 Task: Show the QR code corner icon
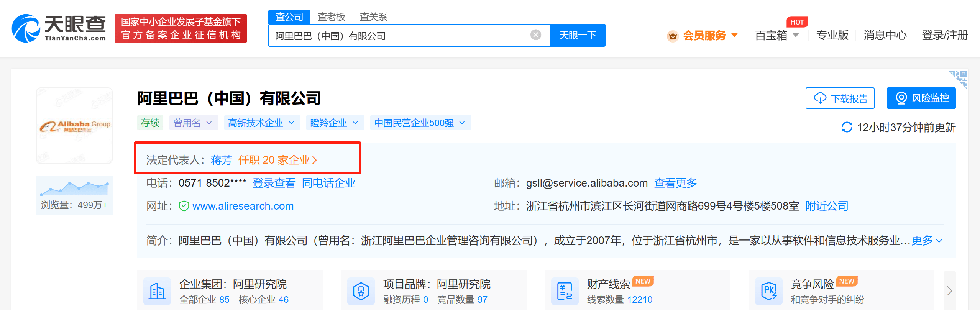click(958, 79)
